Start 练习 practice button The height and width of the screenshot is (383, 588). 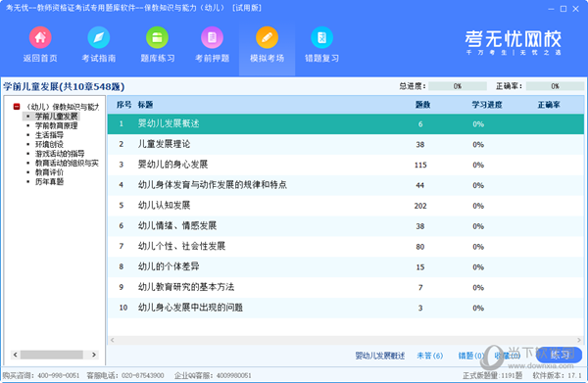560,355
